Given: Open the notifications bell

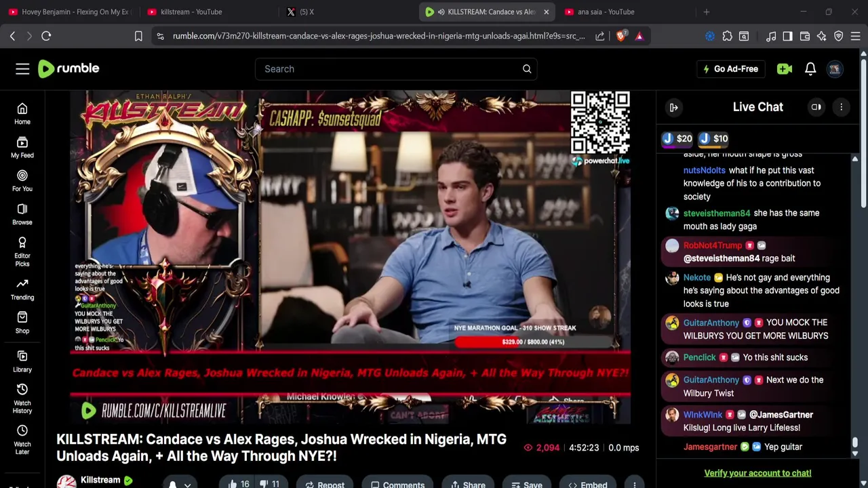Looking at the screenshot, I should click(810, 68).
